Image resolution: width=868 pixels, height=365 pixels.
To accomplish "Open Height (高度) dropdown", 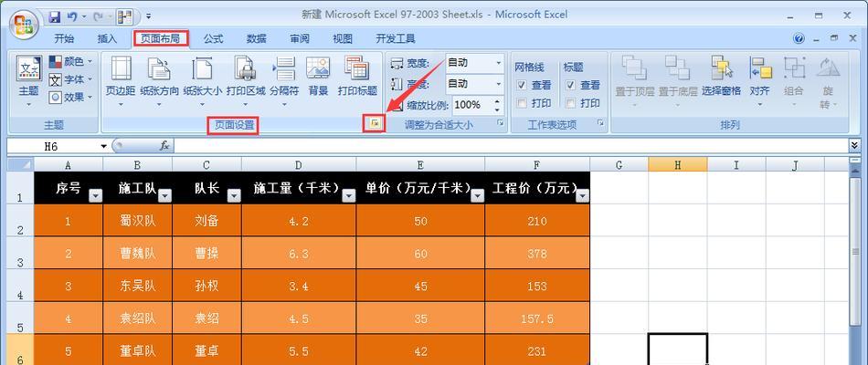I will coord(498,84).
